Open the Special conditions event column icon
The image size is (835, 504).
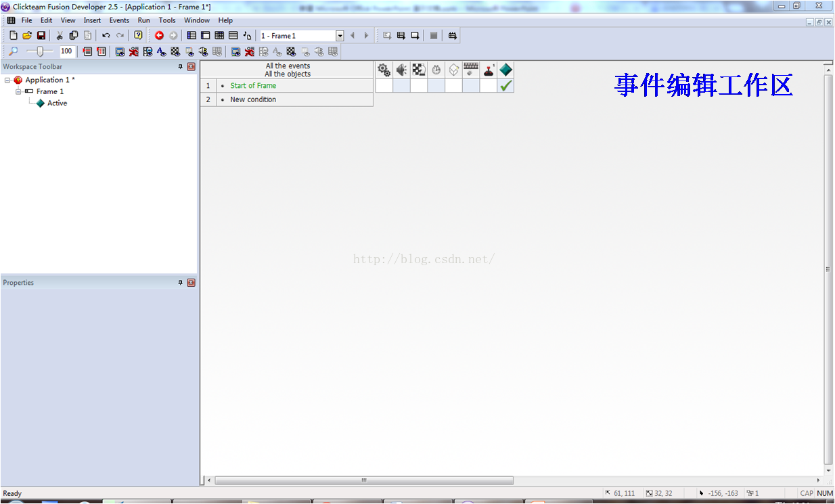pos(384,70)
